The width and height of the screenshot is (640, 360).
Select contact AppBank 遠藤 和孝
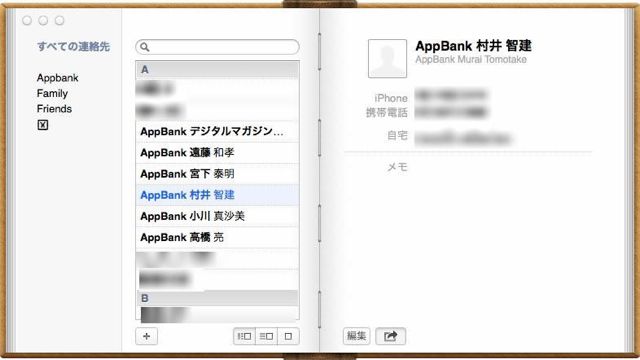pos(217,153)
